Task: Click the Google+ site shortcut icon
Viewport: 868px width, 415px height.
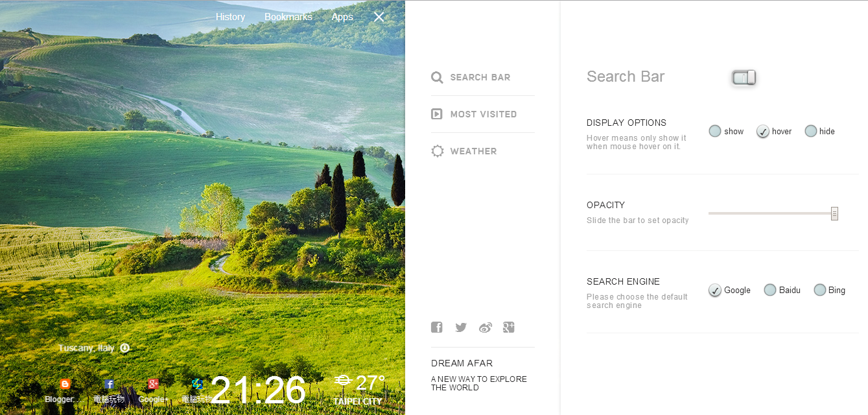Action: (x=153, y=384)
